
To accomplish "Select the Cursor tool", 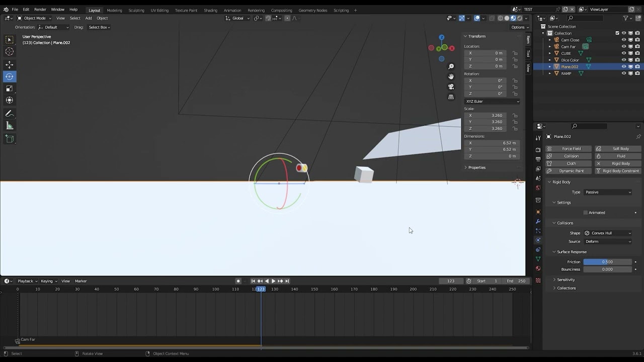I will (x=10, y=52).
